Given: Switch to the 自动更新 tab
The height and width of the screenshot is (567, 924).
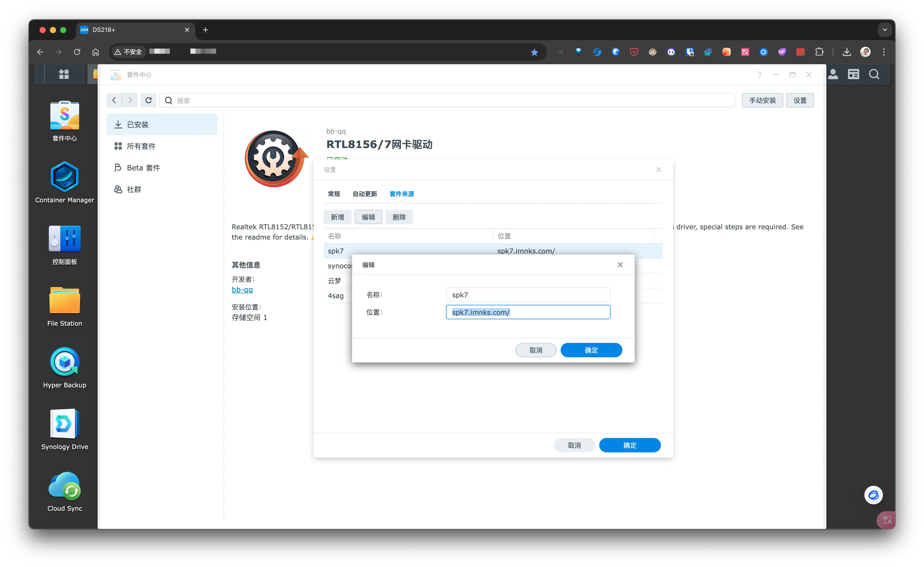Looking at the screenshot, I should click(365, 194).
